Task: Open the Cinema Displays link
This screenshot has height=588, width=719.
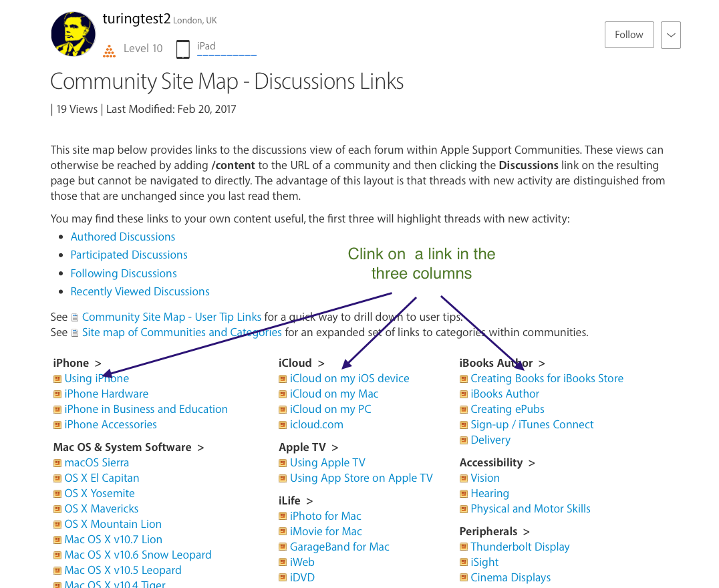Action: (511, 577)
